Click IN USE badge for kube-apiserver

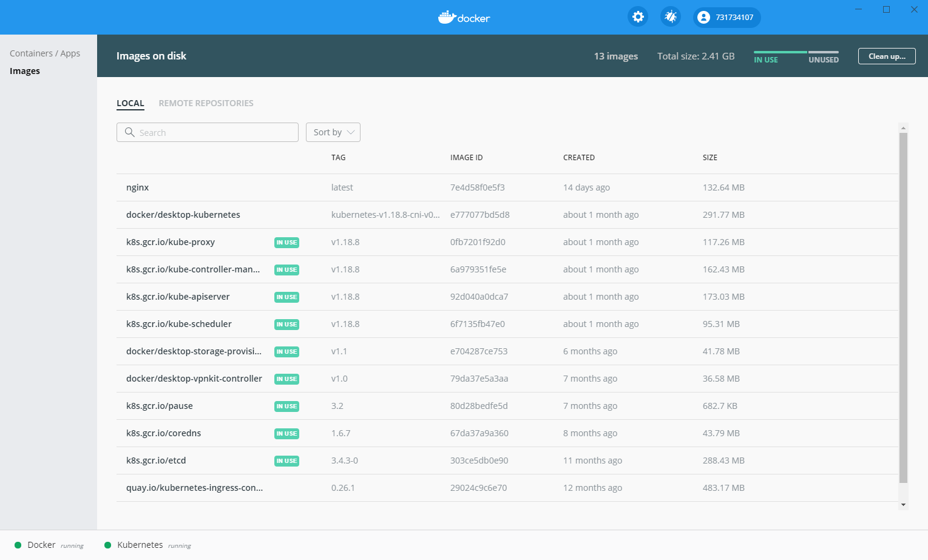(x=286, y=297)
